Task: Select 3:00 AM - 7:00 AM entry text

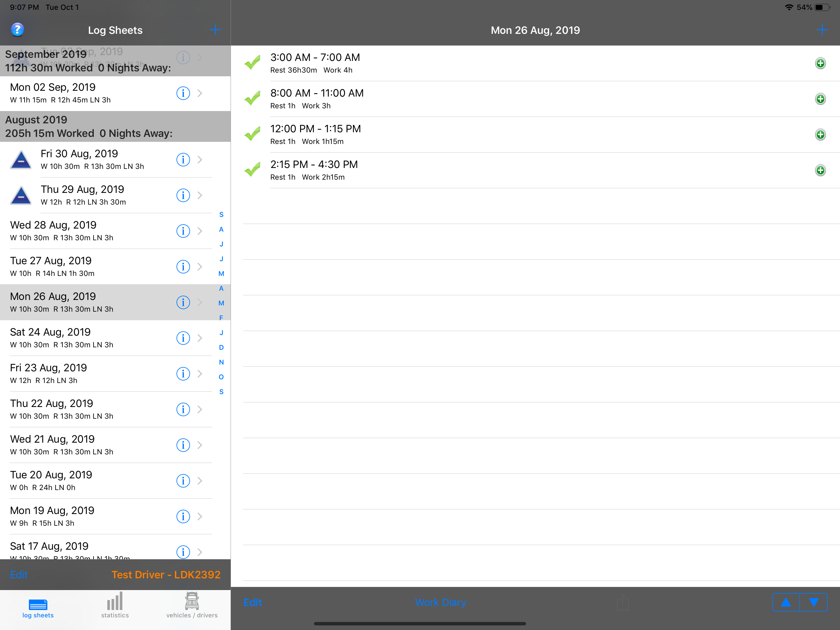Action: tap(315, 58)
